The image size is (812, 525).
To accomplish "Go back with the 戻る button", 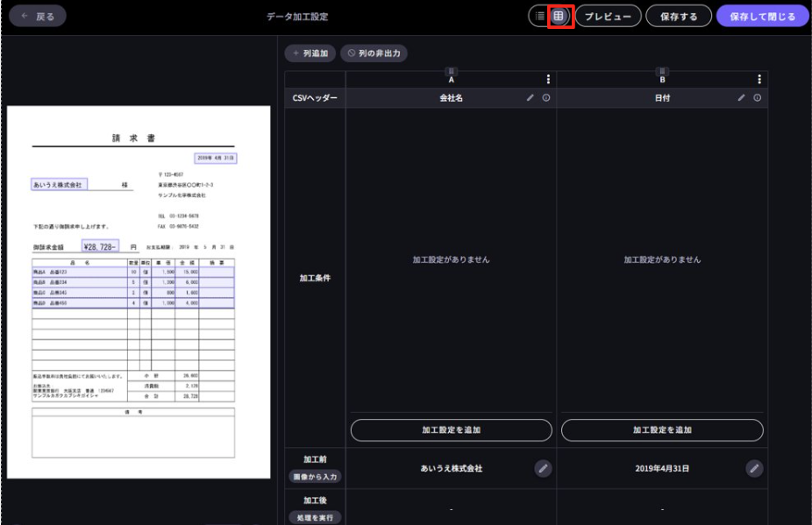I will [x=37, y=17].
